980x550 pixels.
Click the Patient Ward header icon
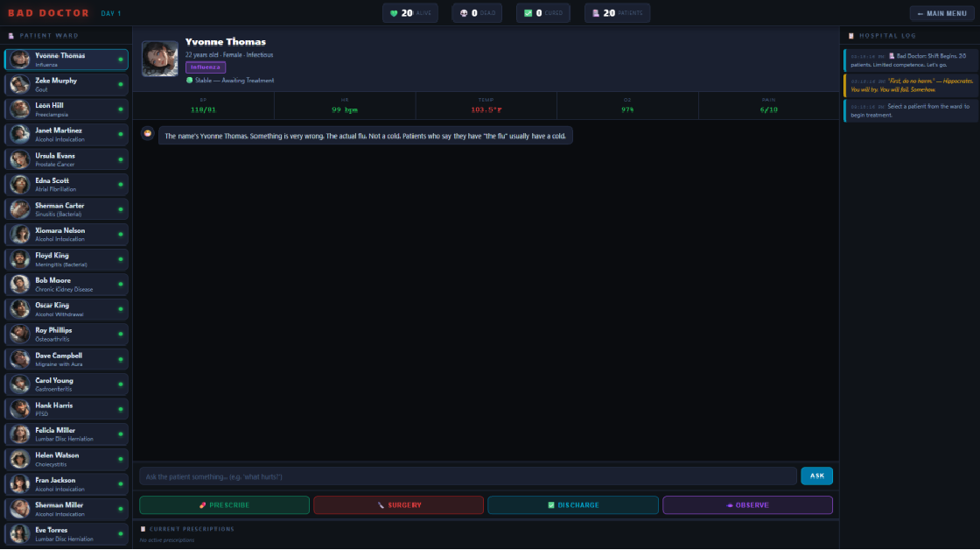(10, 36)
